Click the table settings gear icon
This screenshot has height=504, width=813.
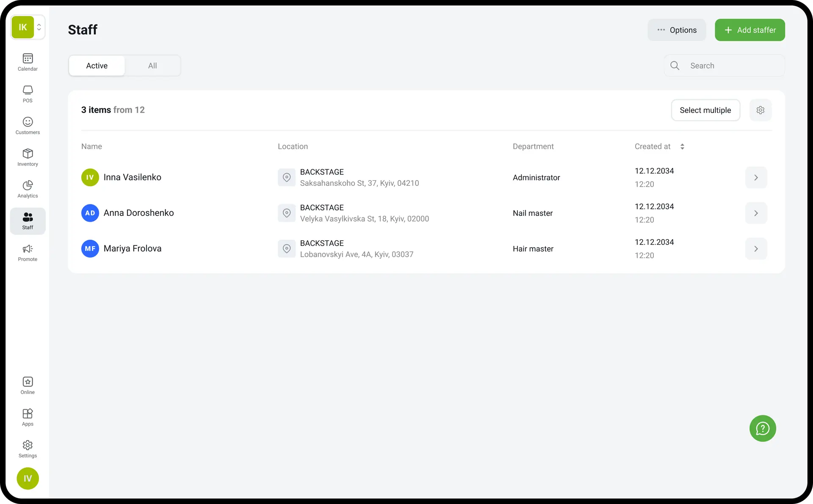(760, 110)
